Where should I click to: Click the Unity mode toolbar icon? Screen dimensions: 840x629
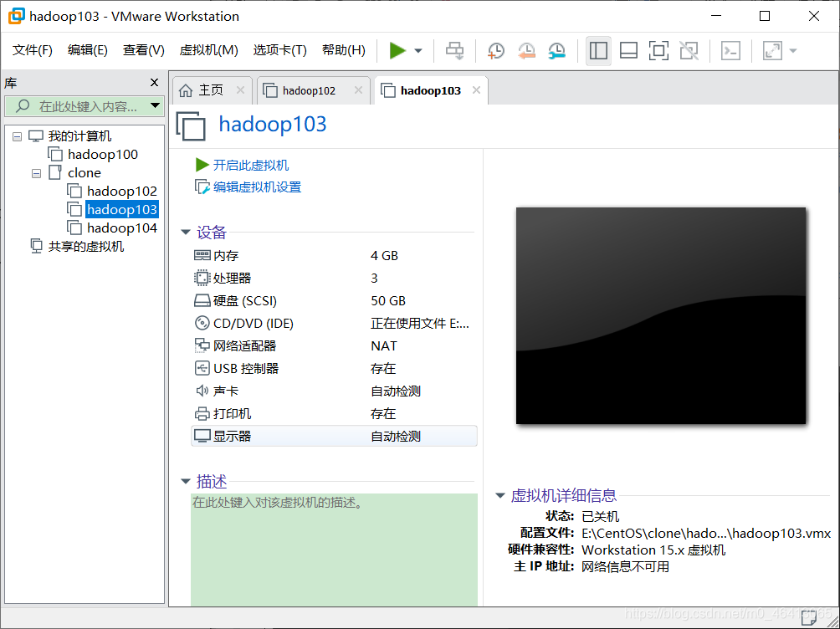689,51
